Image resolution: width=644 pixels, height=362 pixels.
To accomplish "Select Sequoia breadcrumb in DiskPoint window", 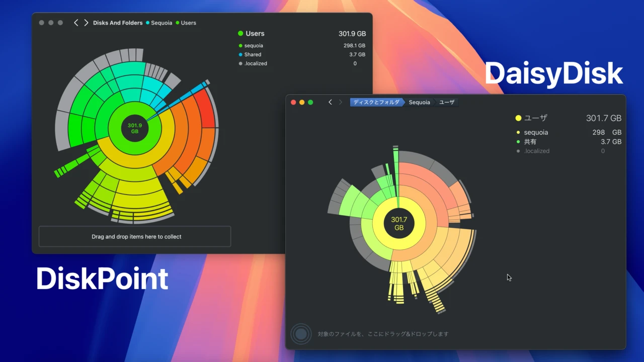I will 162,23.
